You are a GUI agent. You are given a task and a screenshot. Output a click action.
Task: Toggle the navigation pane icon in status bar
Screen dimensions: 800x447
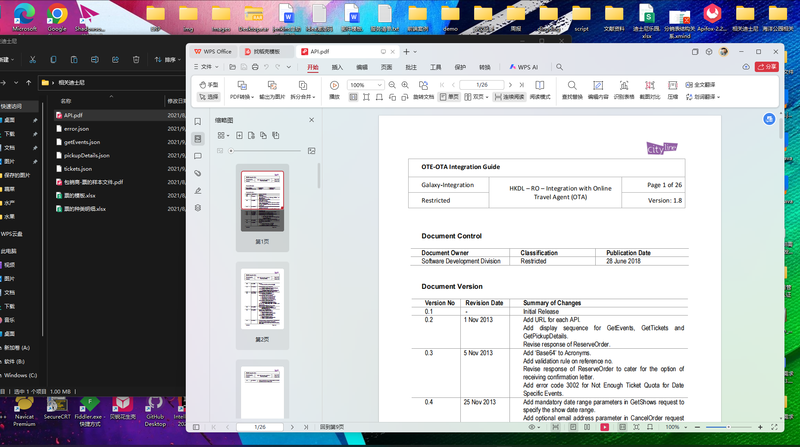tap(196, 427)
